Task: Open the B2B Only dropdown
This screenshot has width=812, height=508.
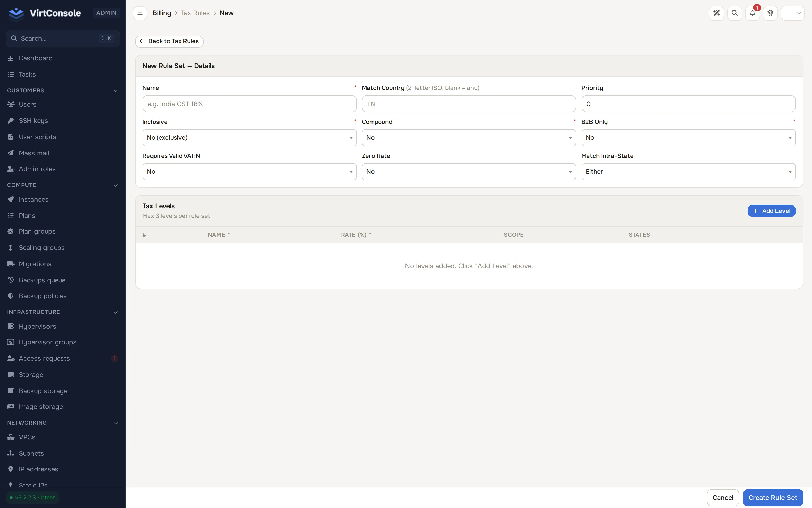Action: point(688,138)
